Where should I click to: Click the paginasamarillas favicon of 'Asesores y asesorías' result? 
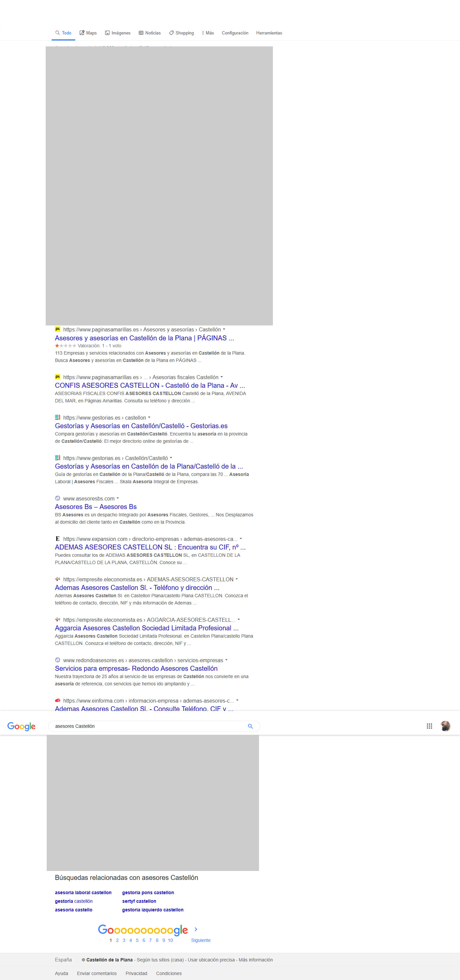coord(57,329)
